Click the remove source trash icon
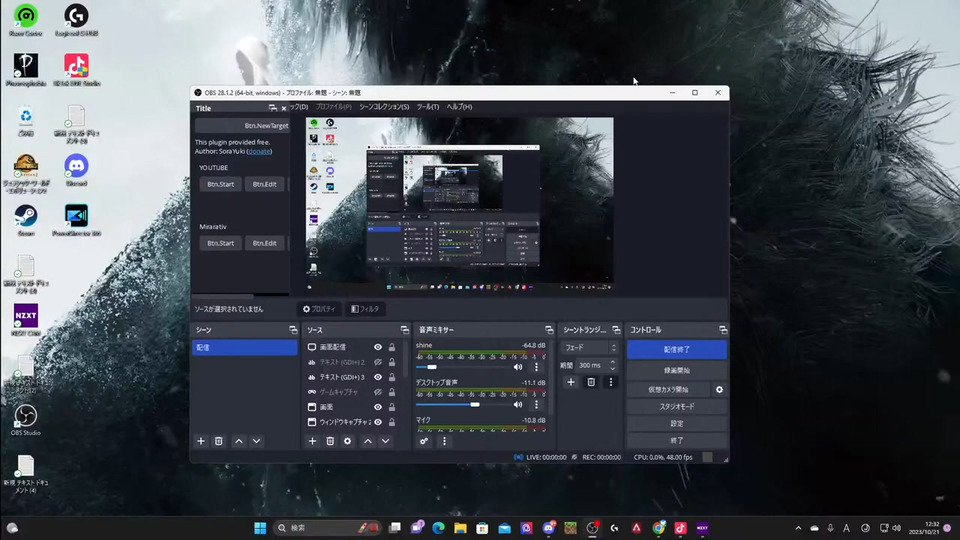960x540 pixels. coord(329,441)
